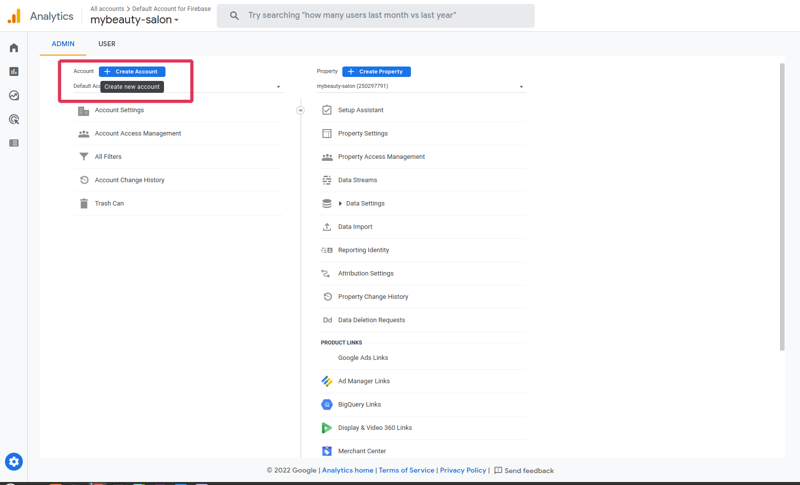The width and height of the screenshot is (800, 485).
Task: Click the Account Settings building icon
Action: tap(84, 111)
